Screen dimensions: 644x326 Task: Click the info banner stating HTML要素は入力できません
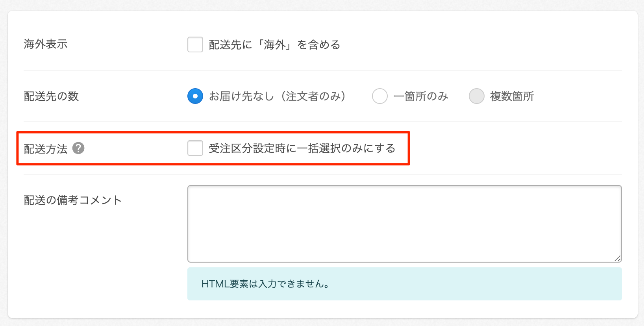point(405,283)
